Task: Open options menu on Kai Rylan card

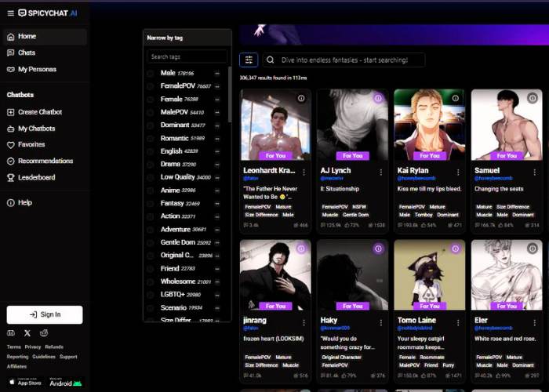Action: (458, 172)
